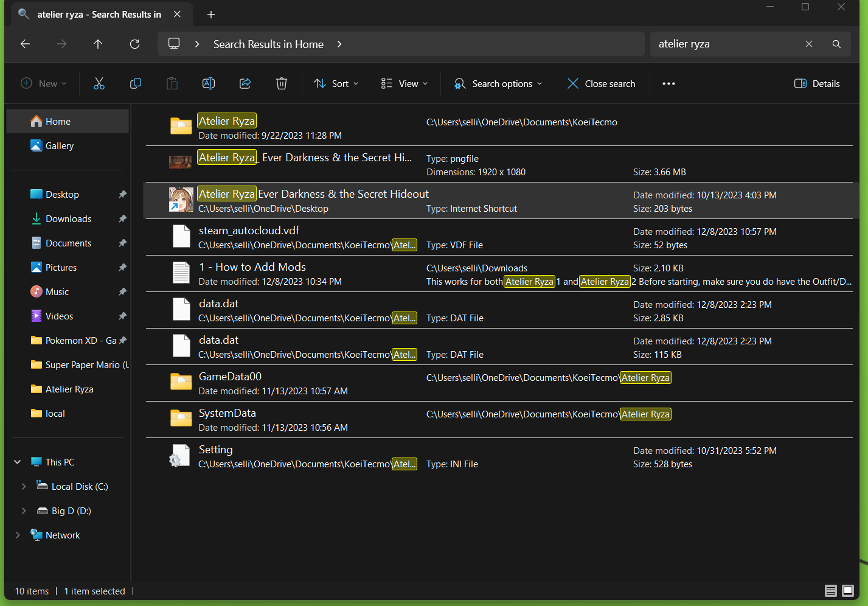
Task: Go back with the left arrow
Action: (25, 44)
